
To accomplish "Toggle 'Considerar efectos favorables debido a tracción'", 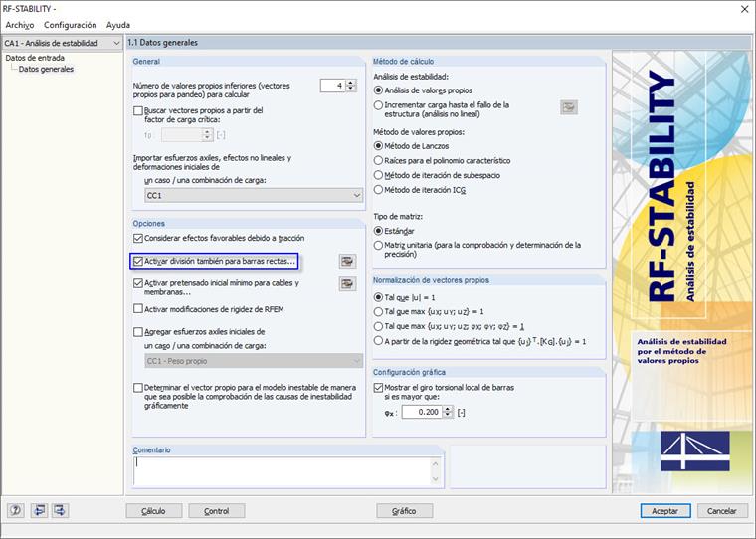I will [x=138, y=238].
